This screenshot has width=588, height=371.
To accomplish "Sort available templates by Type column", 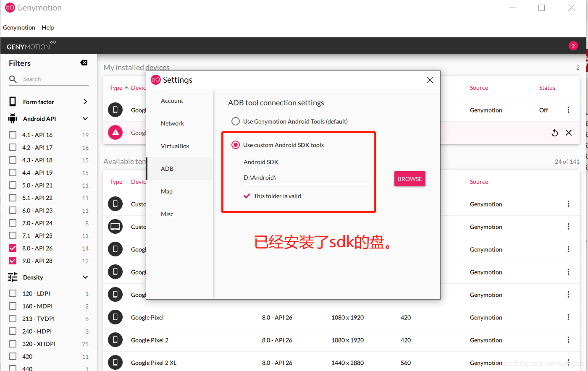I will [x=116, y=182].
